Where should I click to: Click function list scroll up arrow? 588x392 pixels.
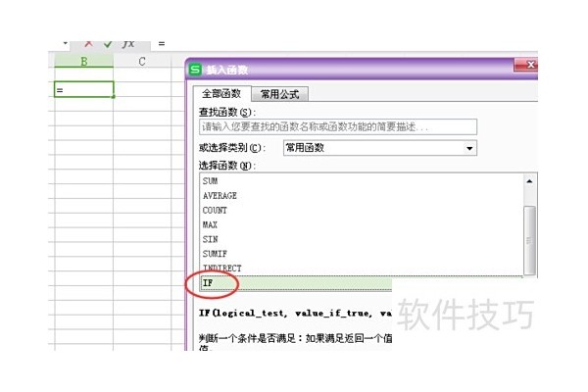[529, 181]
